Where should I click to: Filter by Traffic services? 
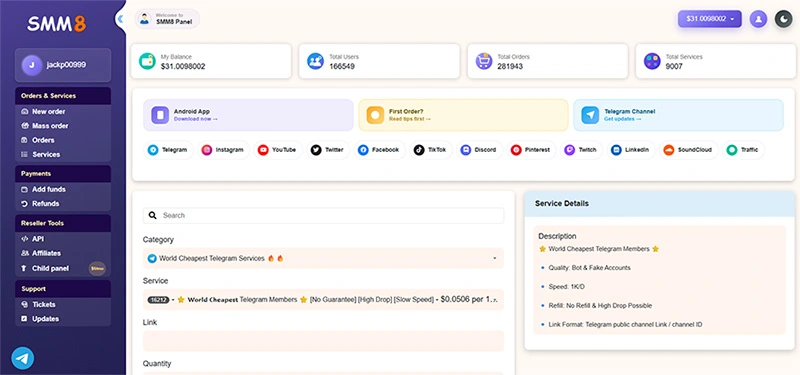(744, 150)
